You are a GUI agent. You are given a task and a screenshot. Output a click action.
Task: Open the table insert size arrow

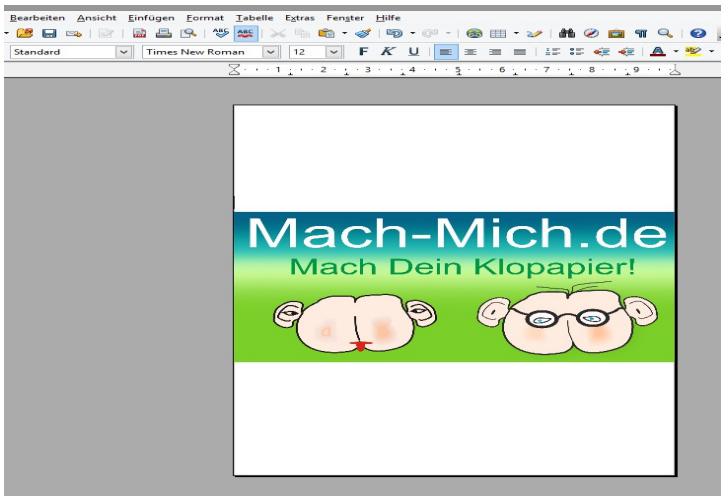516,33
